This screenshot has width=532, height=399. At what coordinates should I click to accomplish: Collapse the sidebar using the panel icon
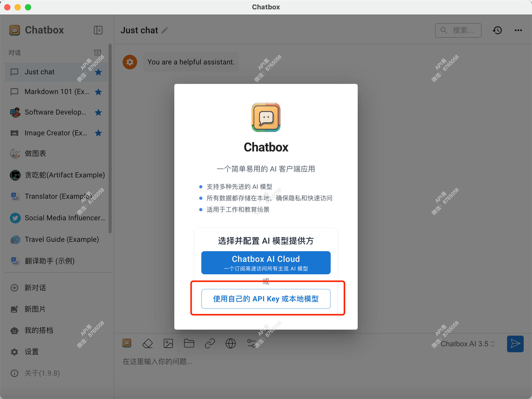click(98, 30)
